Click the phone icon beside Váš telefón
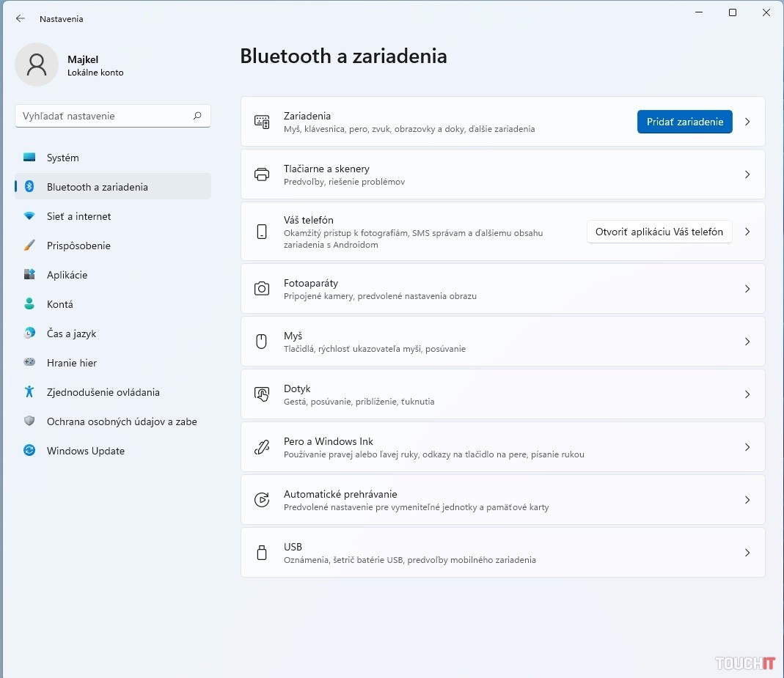 [x=262, y=232]
